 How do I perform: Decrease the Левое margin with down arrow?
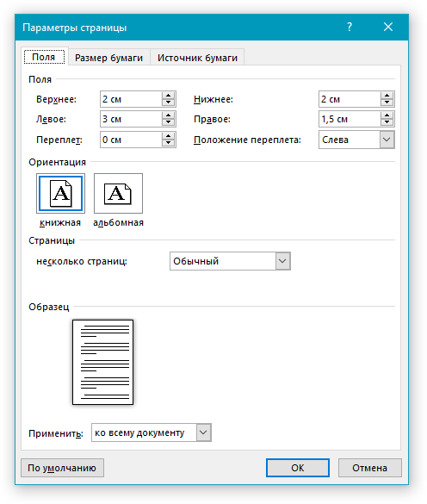click(x=169, y=123)
